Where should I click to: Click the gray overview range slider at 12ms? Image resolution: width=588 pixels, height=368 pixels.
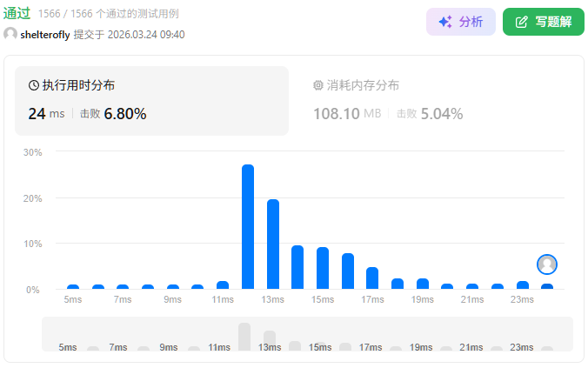point(244,337)
